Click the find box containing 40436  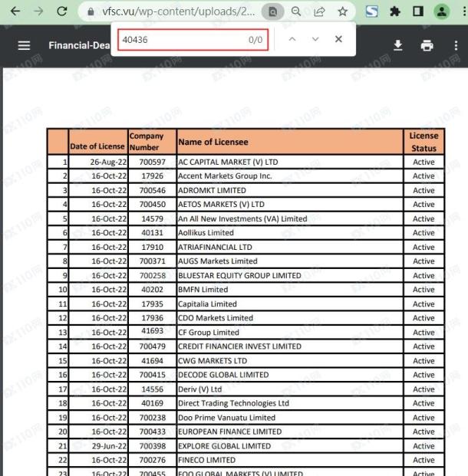(193, 39)
